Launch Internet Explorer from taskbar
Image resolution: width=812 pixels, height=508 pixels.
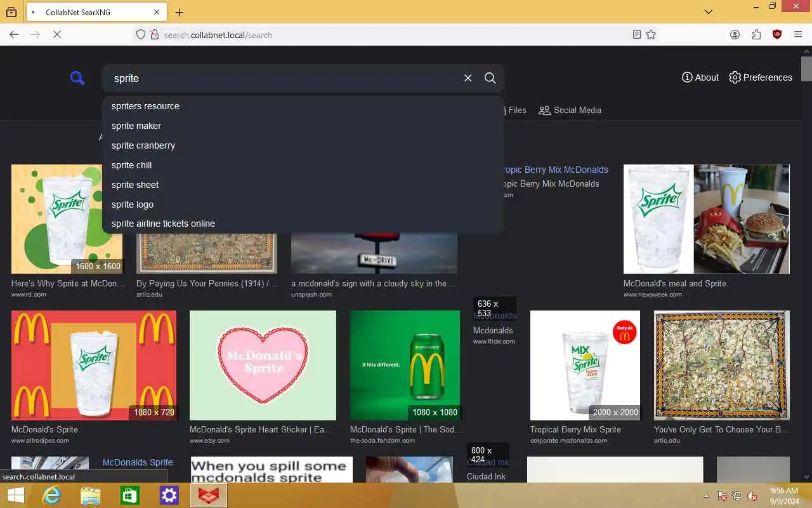pos(51,495)
